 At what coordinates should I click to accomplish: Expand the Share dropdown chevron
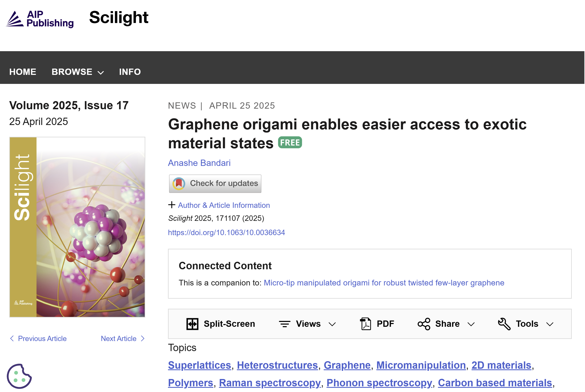pyautogui.click(x=471, y=324)
